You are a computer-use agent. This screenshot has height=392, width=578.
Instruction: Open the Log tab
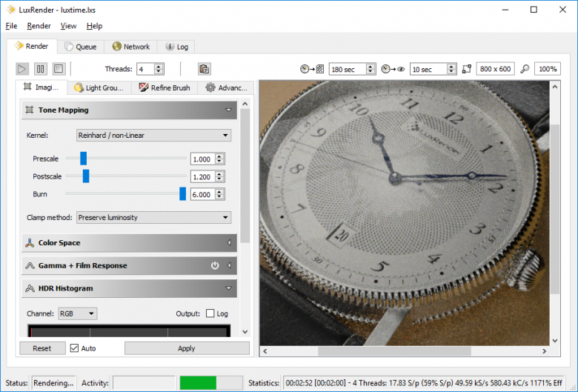coord(176,47)
